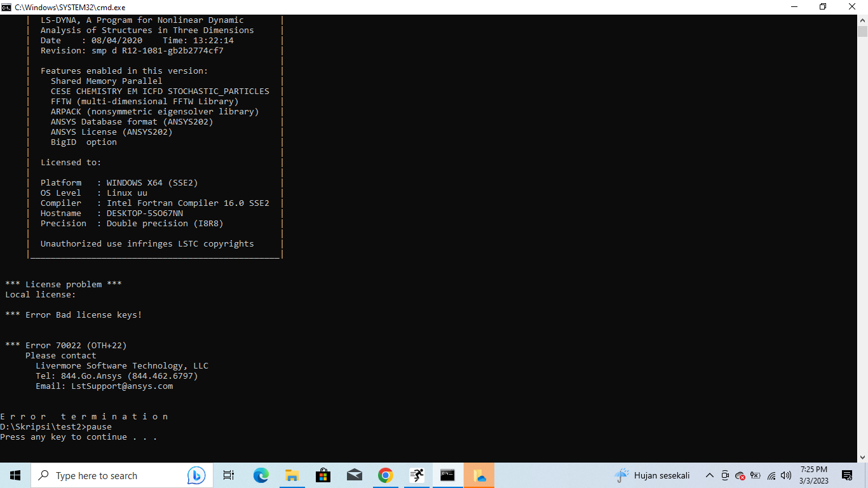Minimize the cmd.exe window
The height and width of the screenshot is (488, 868).
794,7
